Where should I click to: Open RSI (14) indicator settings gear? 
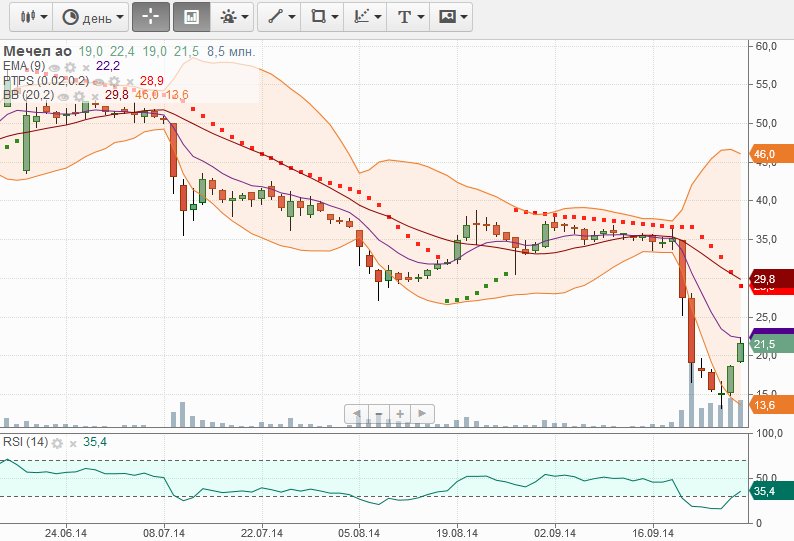pyautogui.click(x=58, y=442)
